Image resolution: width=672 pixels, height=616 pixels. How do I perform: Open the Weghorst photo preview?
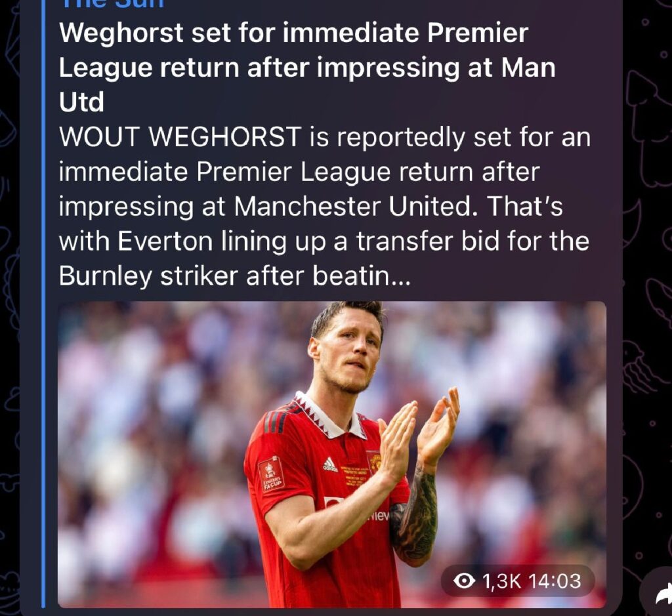[x=331, y=454]
